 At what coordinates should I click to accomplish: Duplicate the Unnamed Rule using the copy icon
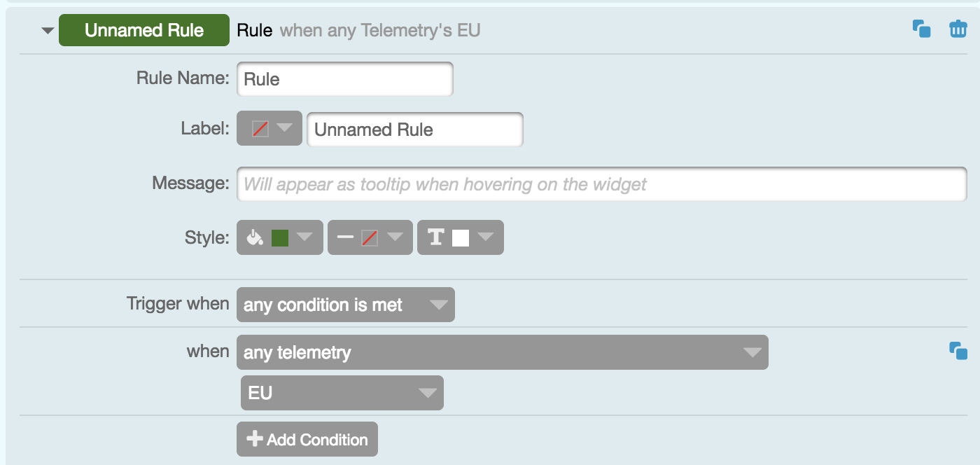[922, 28]
